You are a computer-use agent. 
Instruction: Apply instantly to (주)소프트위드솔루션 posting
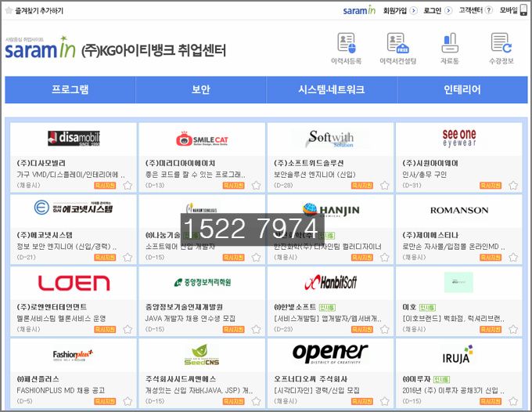(362, 186)
